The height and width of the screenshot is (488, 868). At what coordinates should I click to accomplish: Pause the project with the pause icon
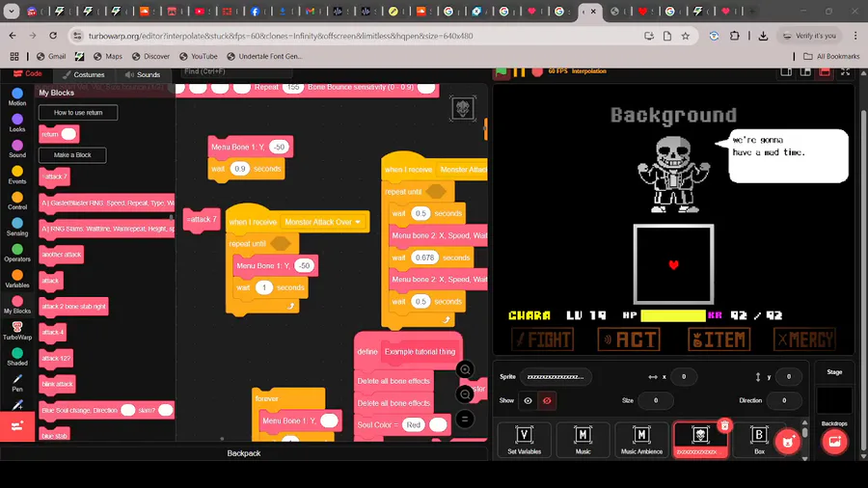point(519,72)
